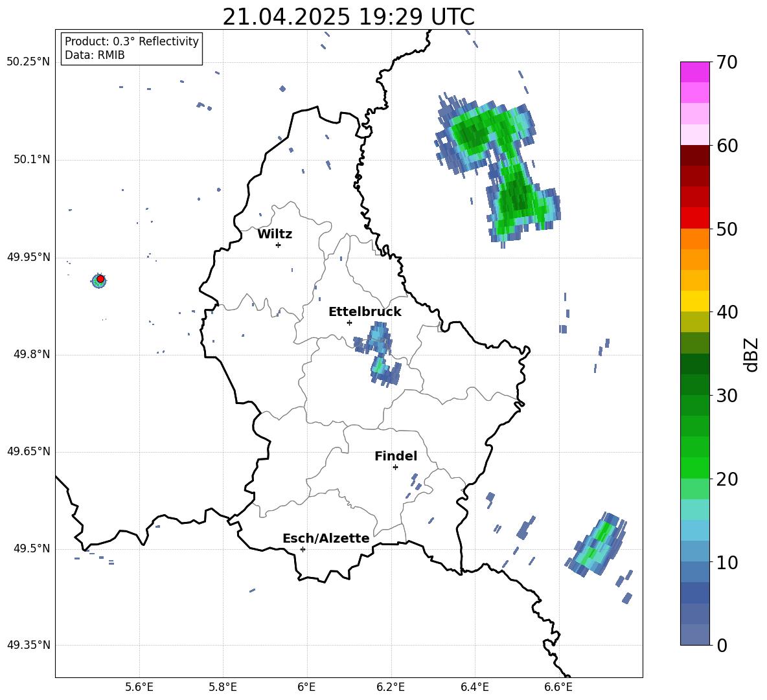Screen dimensions: 767x700
Task: Click the Findel location cross marker
Action: coord(395,468)
